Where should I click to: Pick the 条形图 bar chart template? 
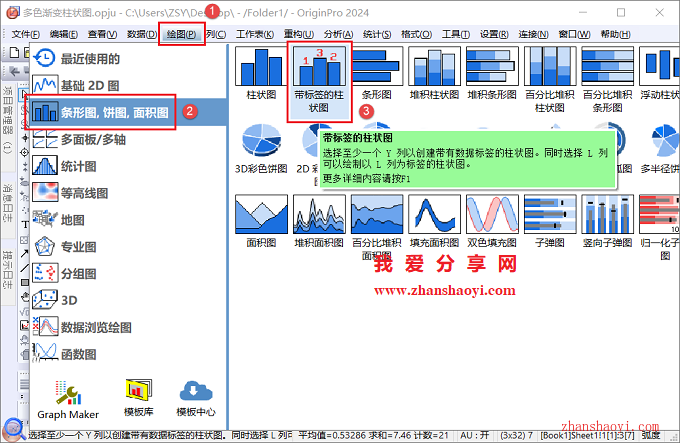377,73
